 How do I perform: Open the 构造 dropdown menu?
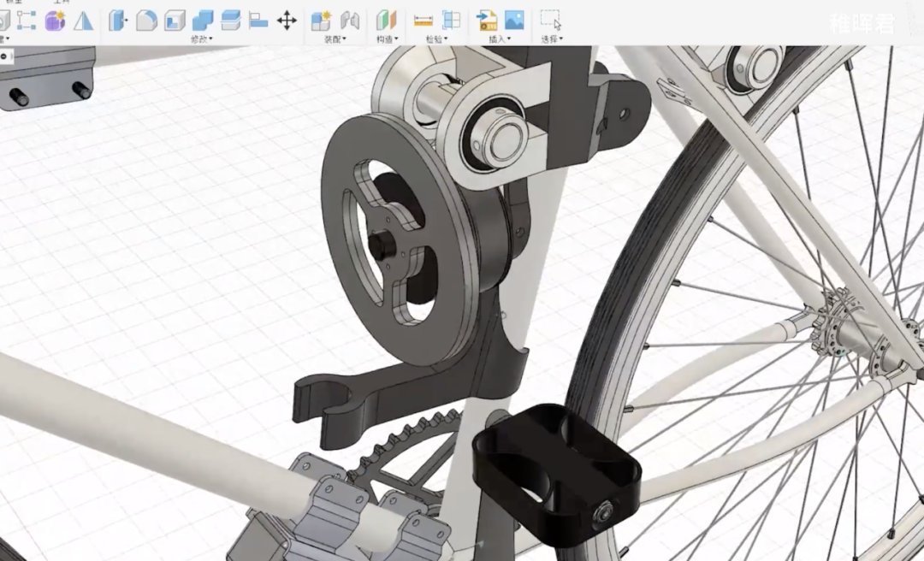[x=388, y=39]
